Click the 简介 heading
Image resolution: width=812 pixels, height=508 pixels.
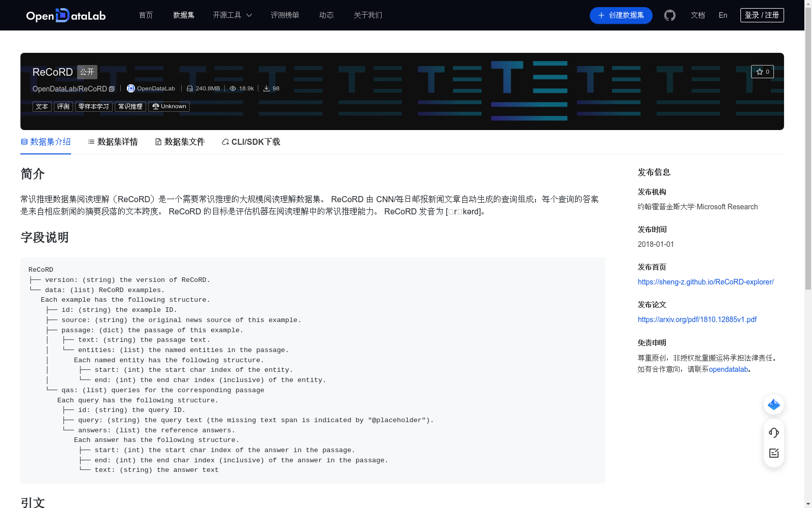pyautogui.click(x=32, y=174)
